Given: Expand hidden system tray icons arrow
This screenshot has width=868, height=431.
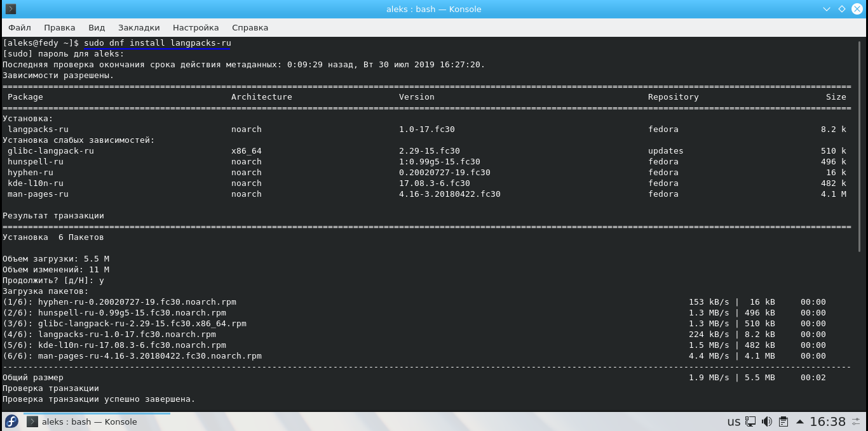Looking at the screenshot, I should (x=799, y=421).
